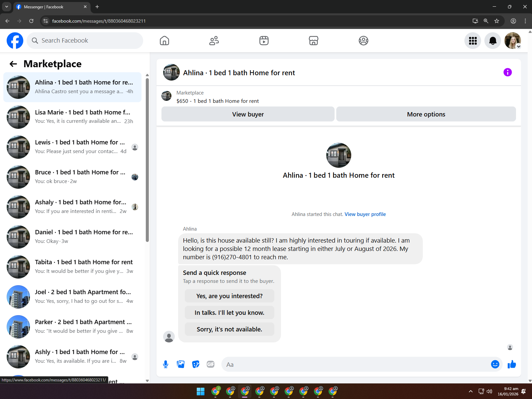Viewport: 532px width, 399px height.
Task: Reload the page
Action: [31, 21]
